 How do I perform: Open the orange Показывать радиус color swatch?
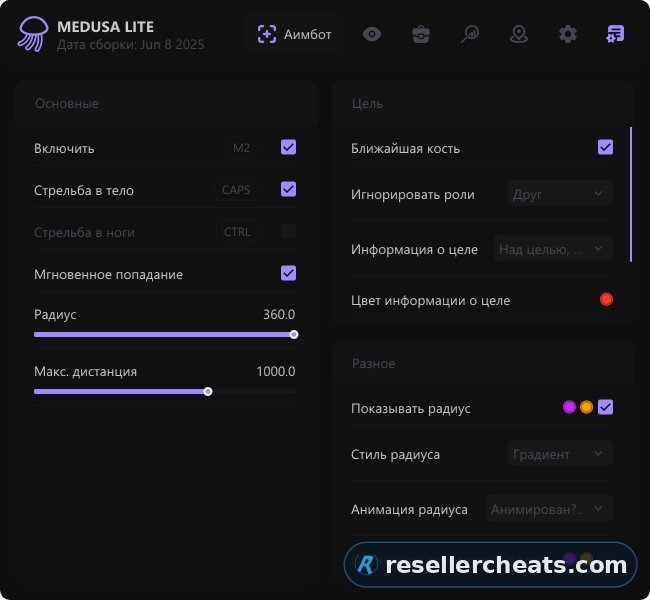tap(586, 407)
